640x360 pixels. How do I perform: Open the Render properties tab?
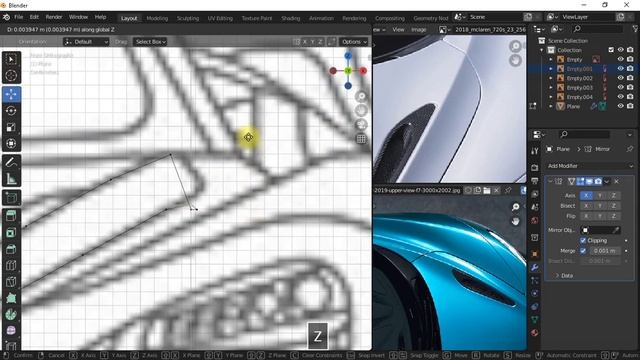535,167
